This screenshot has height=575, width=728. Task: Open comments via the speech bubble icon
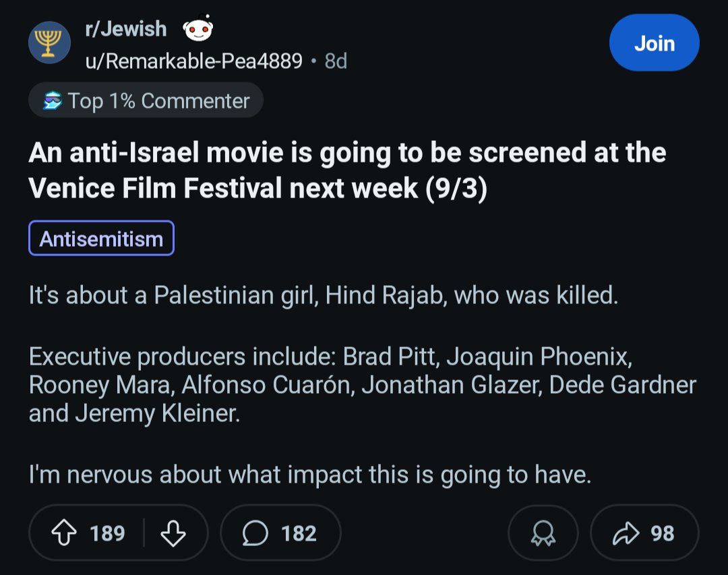click(x=255, y=533)
